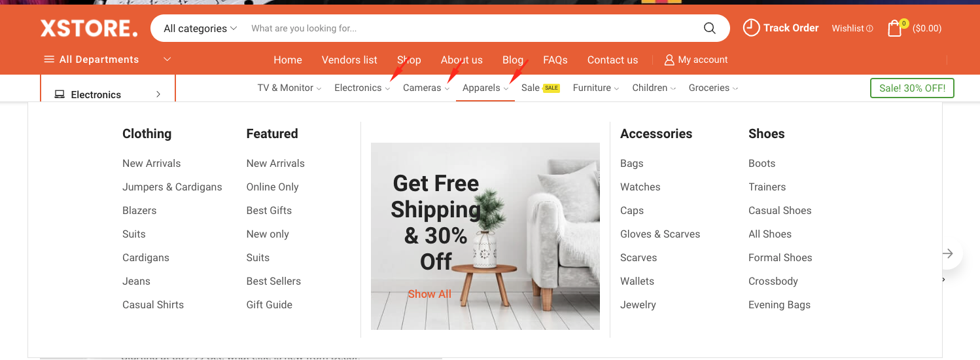Click the Electronics laptop icon in sidebar

click(x=60, y=94)
